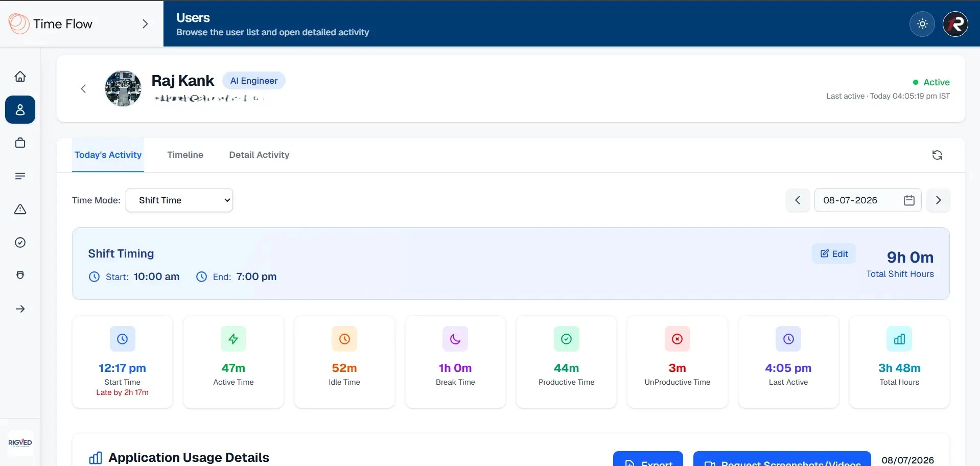980x466 pixels.
Task: Toggle the light/dark theme sun button
Action: [922, 24]
